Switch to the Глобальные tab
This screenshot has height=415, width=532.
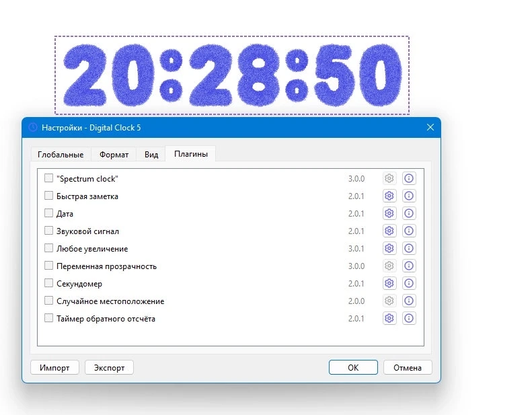pyautogui.click(x=61, y=155)
